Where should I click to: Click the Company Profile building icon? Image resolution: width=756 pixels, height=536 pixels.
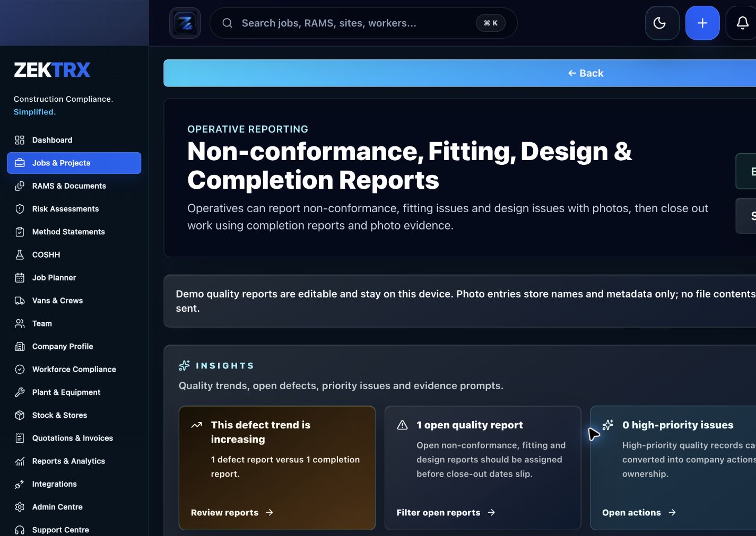tap(20, 346)
